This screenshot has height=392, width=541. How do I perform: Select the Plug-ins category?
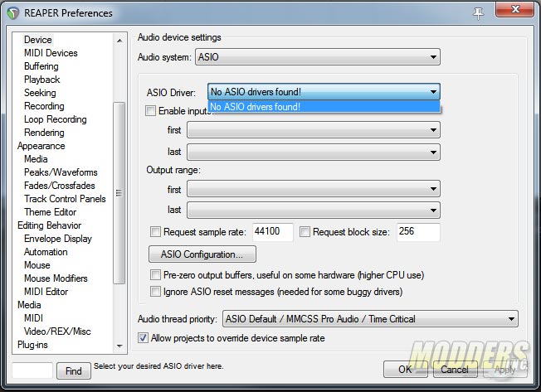32,345
